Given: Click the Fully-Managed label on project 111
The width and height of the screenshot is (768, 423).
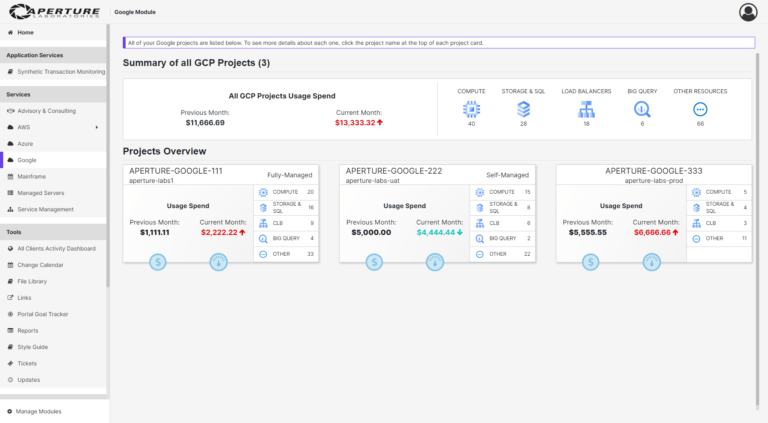Looking at the screenshot, I should (289, 175).
